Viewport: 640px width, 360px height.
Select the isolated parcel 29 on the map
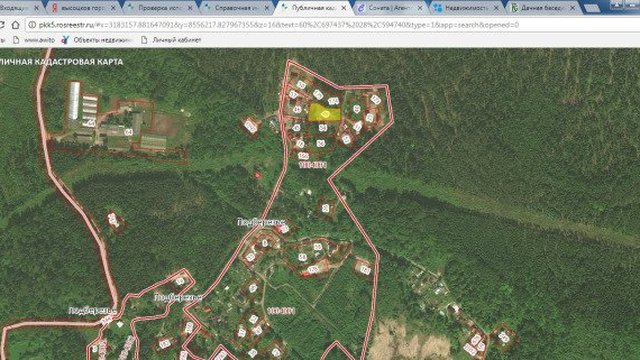point(325,208)
